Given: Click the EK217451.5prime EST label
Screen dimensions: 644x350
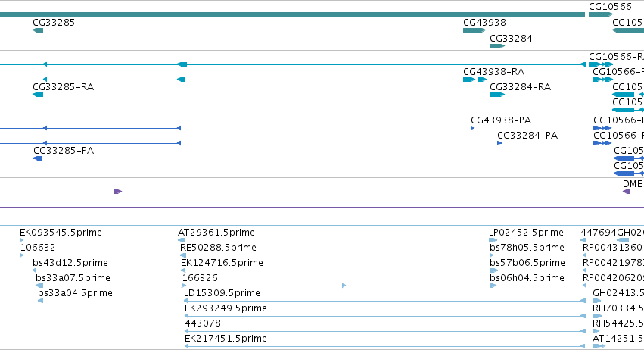Looking at the screenshot, I should point(226,339).
